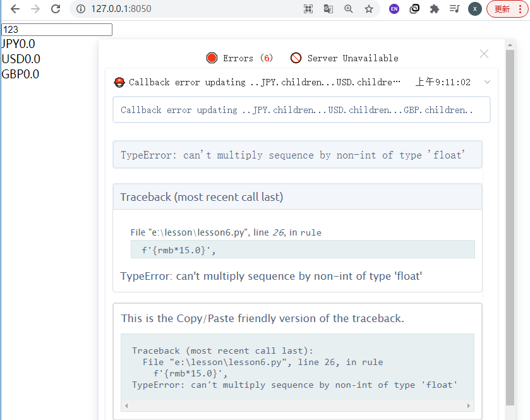The height and width of the screenshot is (420, 530).
Task: Click the traceback horizontal scroll left arrow
Action: click(x=126, y=406)
